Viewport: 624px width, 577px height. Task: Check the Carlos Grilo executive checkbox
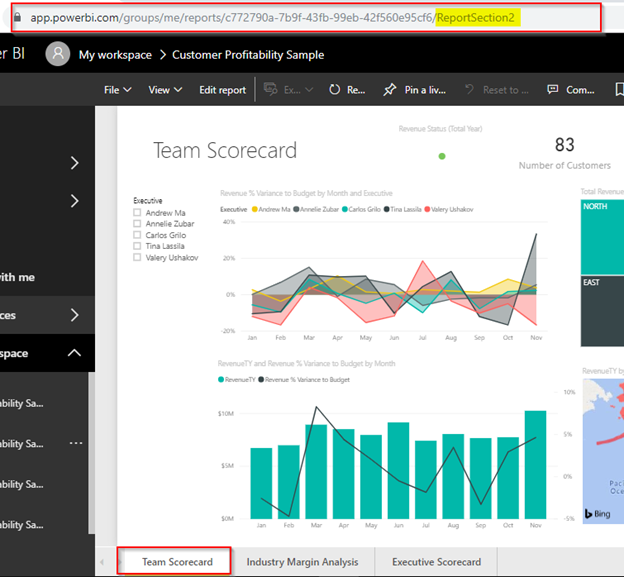(x=137, y=235)
